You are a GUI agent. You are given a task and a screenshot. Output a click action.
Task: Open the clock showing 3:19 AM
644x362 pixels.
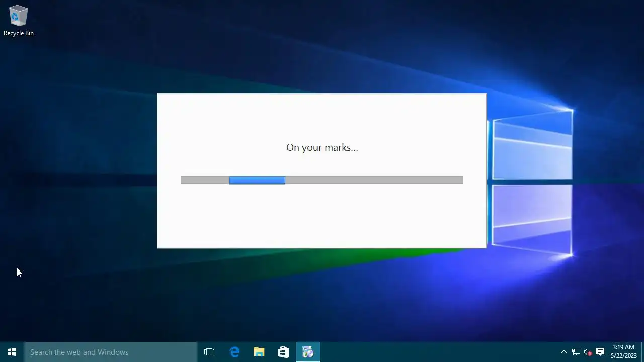click(x=623, y=351)
